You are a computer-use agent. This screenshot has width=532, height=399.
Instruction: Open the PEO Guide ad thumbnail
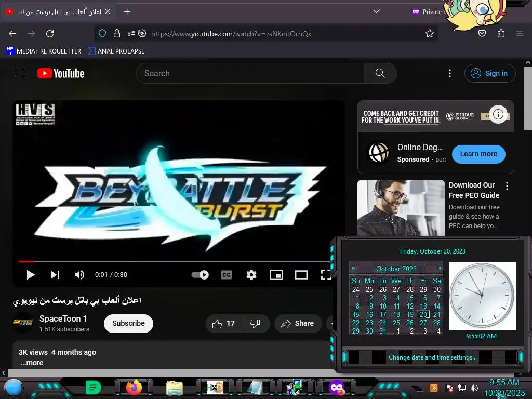tap(401, 208)
